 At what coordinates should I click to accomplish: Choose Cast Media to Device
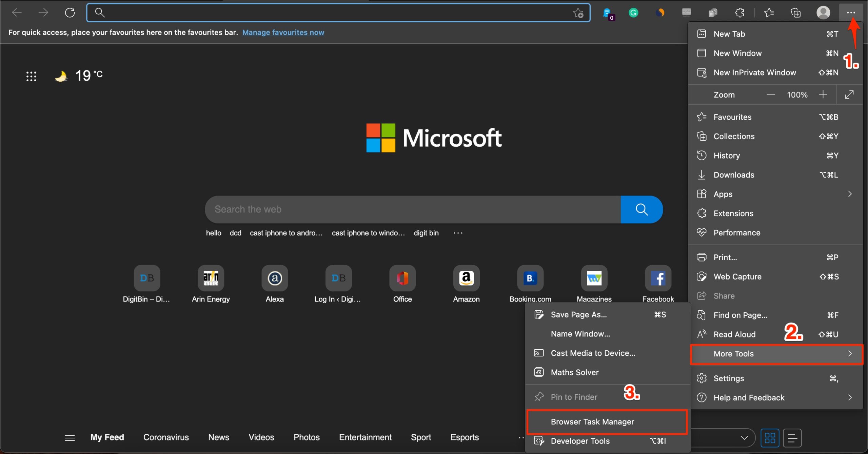coord(608,353)
